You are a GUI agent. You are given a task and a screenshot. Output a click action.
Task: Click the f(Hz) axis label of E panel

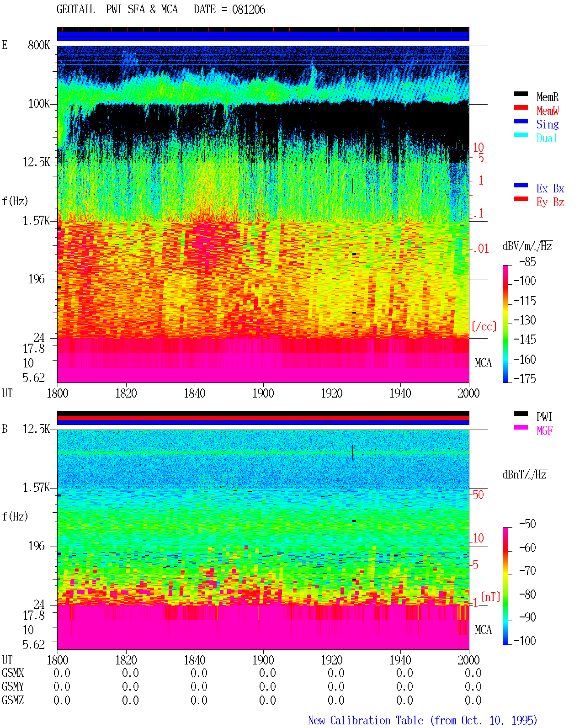15,201
